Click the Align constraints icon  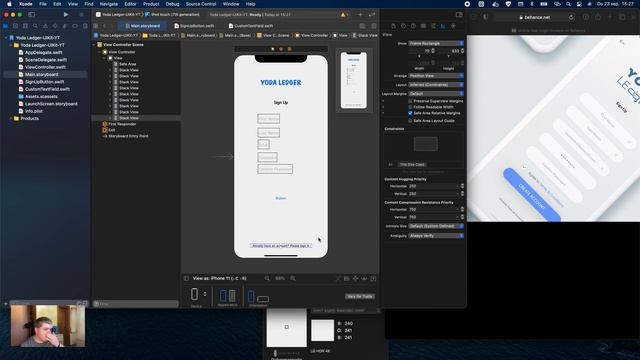[x=347, y=278]
